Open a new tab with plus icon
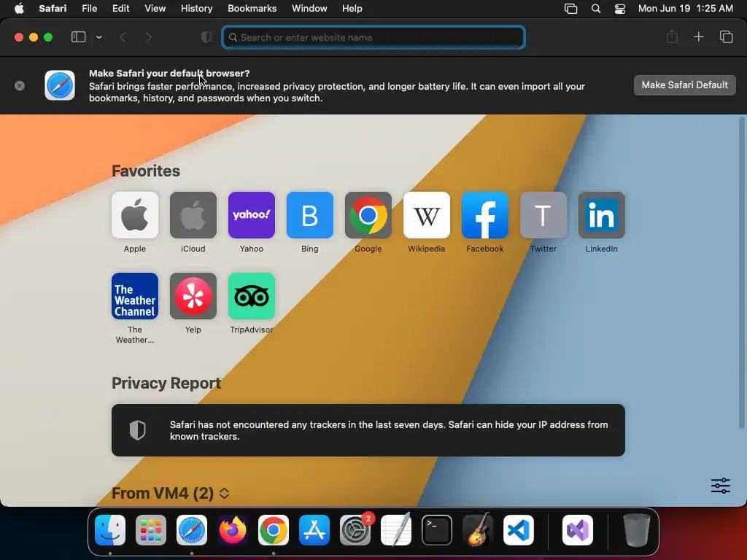The width and height of the screenshot is (747, 560). tap(698, 36)
